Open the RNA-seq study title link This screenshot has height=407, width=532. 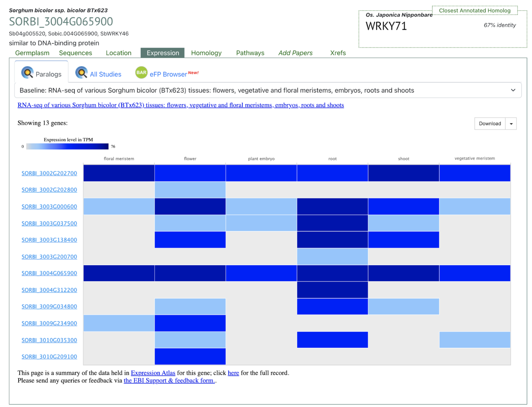tap(180, 105)
